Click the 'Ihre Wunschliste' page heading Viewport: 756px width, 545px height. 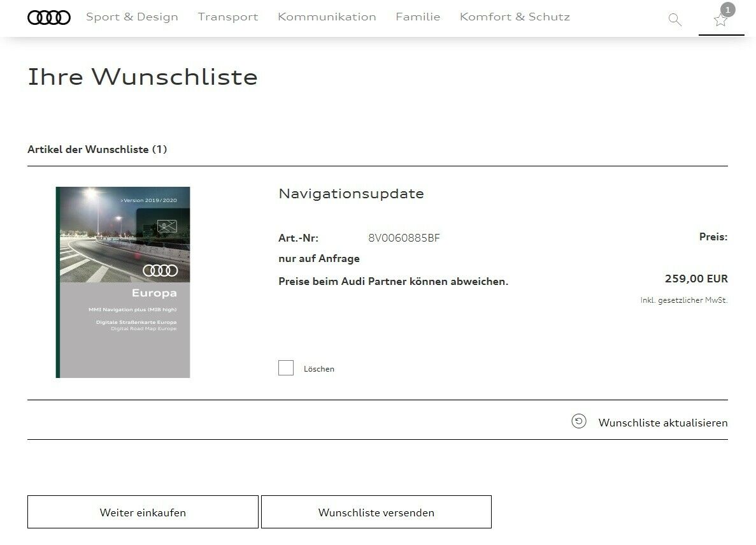[143, 77]
